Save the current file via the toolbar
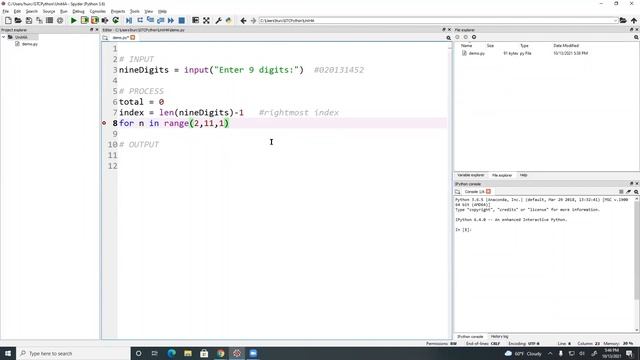Viewport: 640px width, 360px height. pos(29,20)
